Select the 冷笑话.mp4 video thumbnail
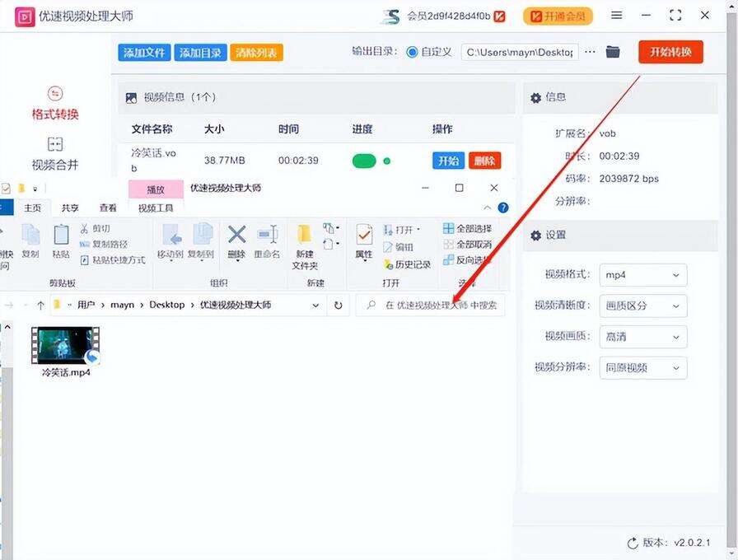 65,347
